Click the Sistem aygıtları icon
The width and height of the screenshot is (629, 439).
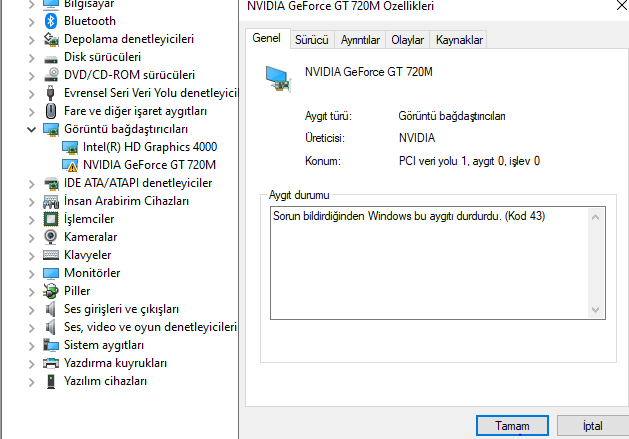pyautogui.click(x=51, y=345)
